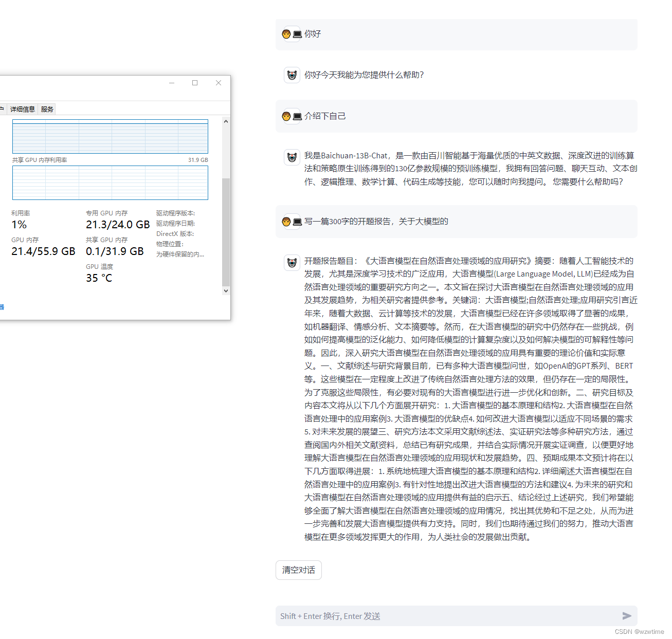The height and width of the screenshot is (639, 672).
Task: Click the person emoji avatar on the 你好 message
Action: (286, 33)
